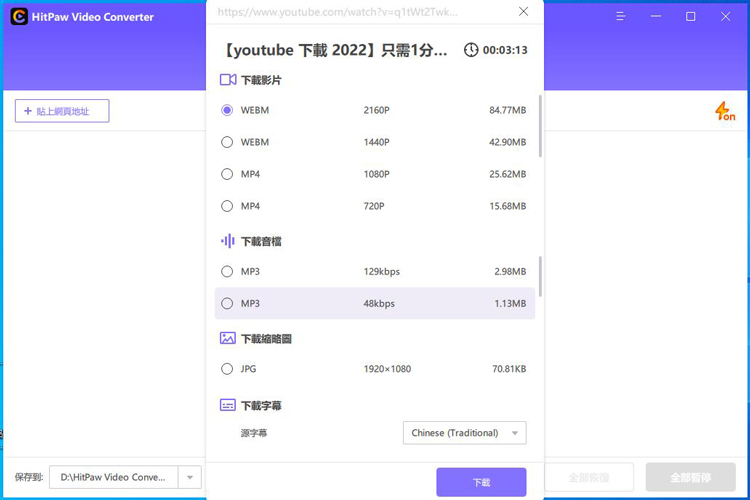Click the video title text youtube 下載 2022

335,50
